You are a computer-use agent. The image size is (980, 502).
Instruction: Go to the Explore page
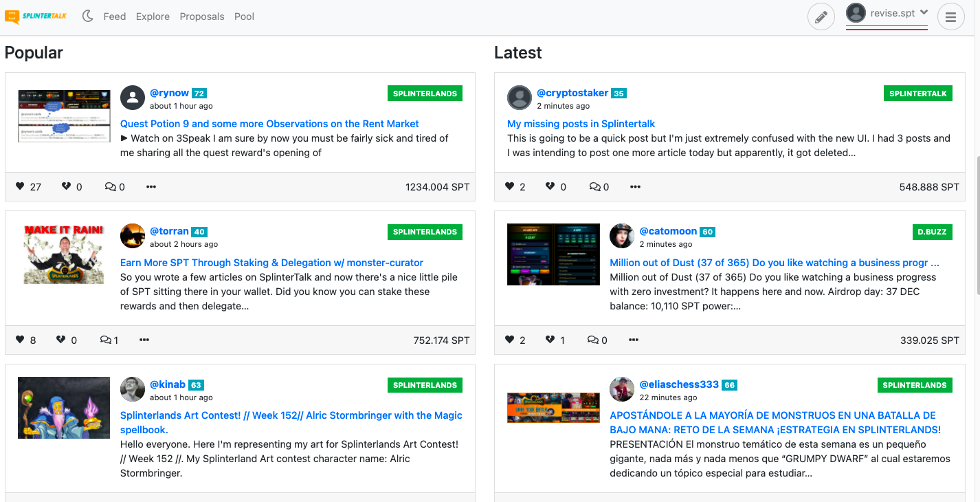click(x=153, y=17)
